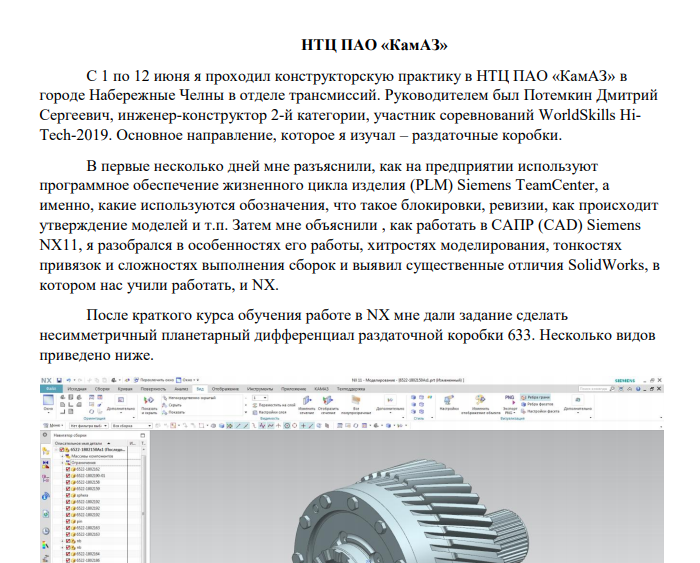Select the sphere component in the tree

point(82,495)
